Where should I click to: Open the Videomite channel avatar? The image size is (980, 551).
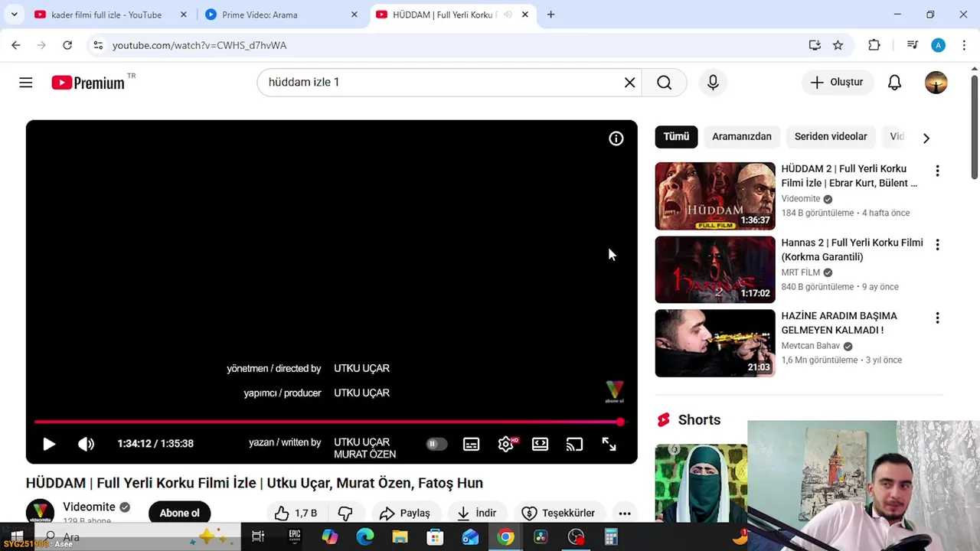[40, 512]
